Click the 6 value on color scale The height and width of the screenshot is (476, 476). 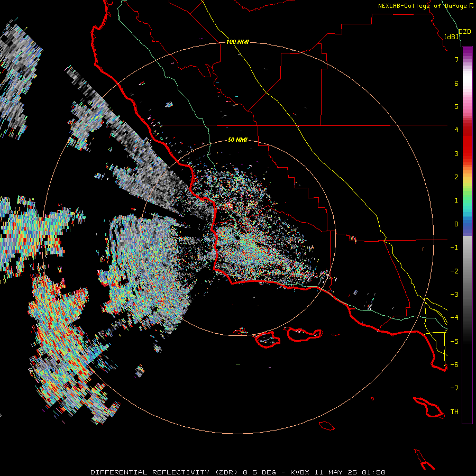click(456, 83)
